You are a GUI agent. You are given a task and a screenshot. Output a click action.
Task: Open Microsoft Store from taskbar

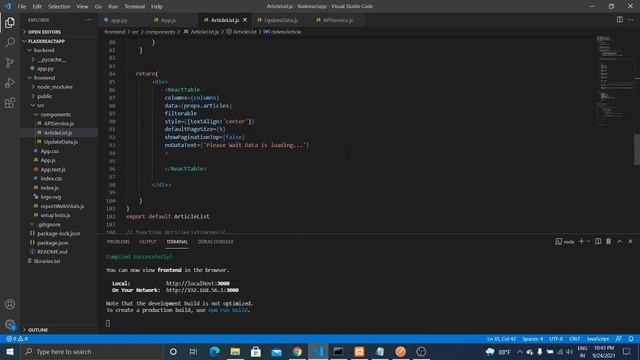[256, 351]
